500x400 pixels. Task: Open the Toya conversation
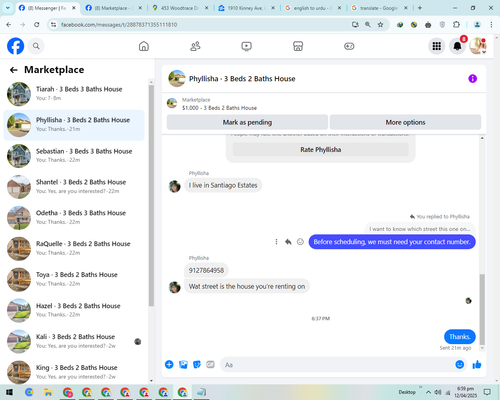click(x=74, y=279)
